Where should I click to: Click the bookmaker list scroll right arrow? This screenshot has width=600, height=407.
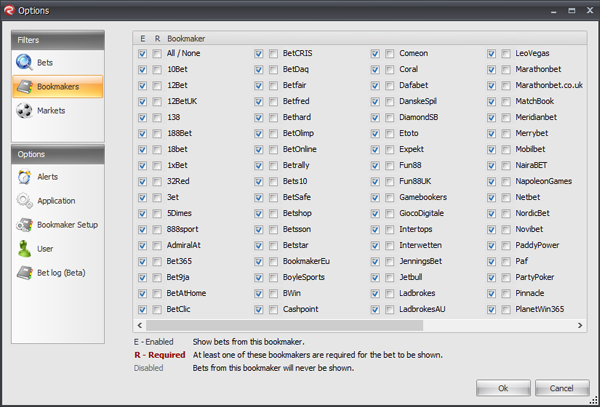point(580,325)
